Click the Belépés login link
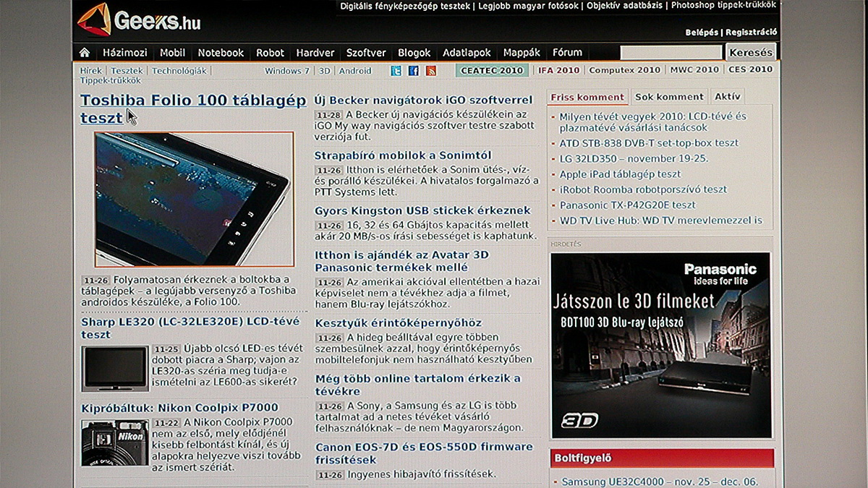The width and height of the screenshot is (868, 488). point(702,33)
